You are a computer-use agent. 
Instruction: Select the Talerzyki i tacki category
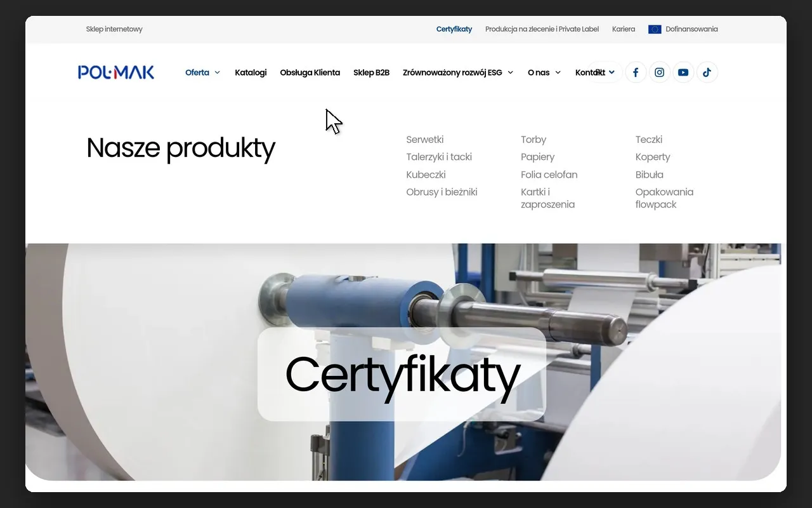pyautogui.click(x=439, y=157)
